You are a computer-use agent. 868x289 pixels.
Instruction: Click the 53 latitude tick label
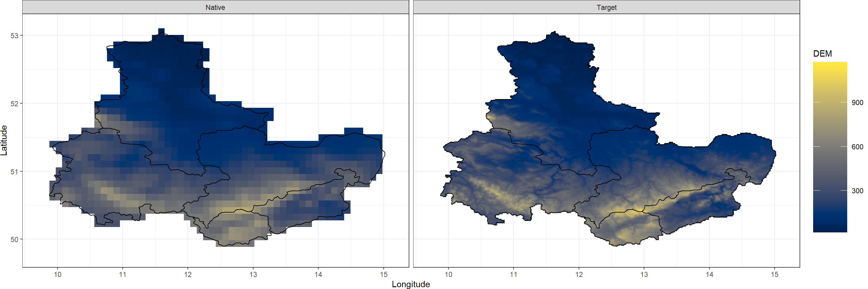pyautogui.click(x=14, y=36)
